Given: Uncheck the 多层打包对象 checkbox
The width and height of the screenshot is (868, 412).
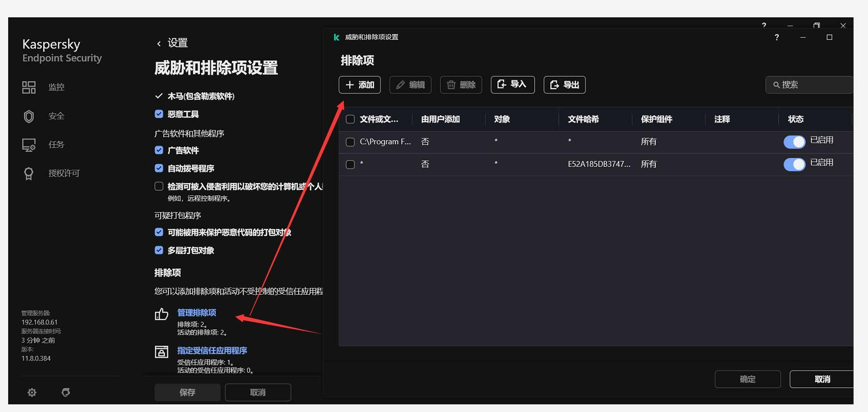Looking at the screenshot, I should click(159, 250).
